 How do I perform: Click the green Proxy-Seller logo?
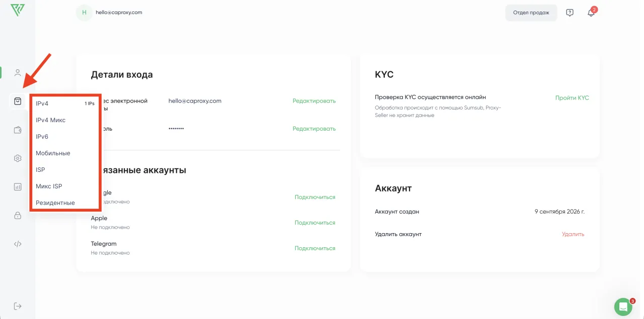click(x=18, y=10)
